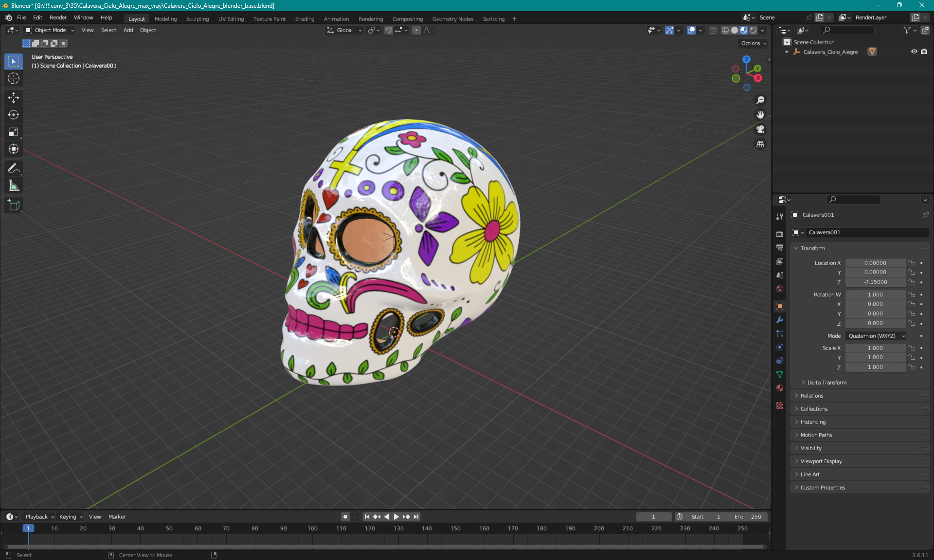Play the animation forward
The image size is (934, 560).
(x=396, y=517)
